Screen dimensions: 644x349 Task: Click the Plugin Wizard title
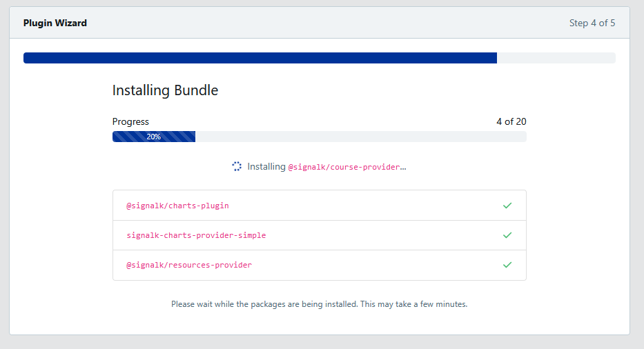click(55, 23)
